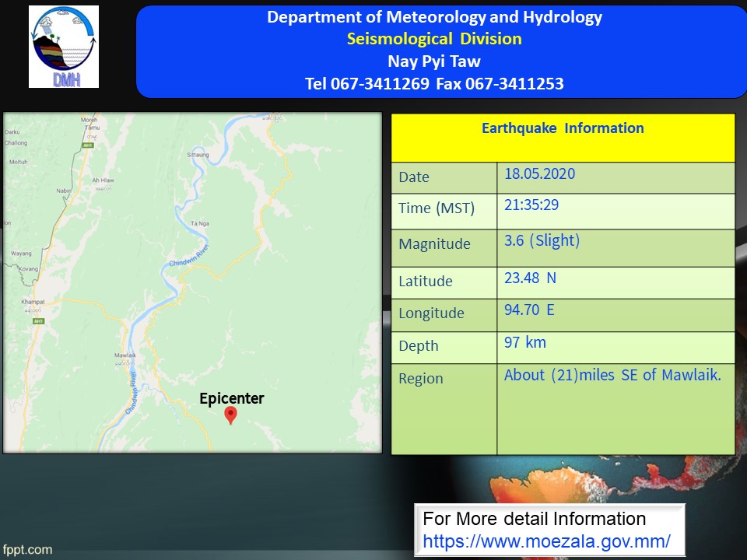Open the moezala.gov.mm website link

click(x=546, y=541)
